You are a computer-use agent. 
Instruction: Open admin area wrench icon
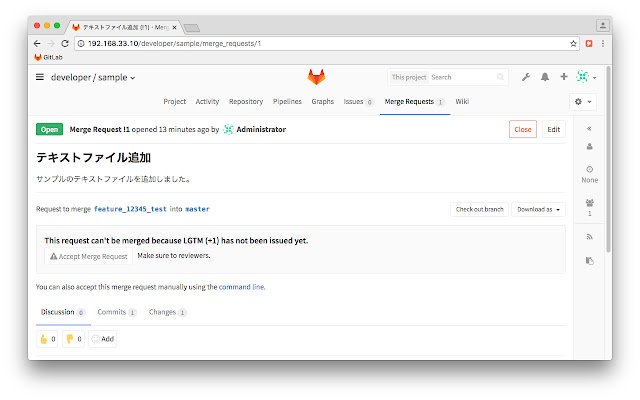click(526, 77)
